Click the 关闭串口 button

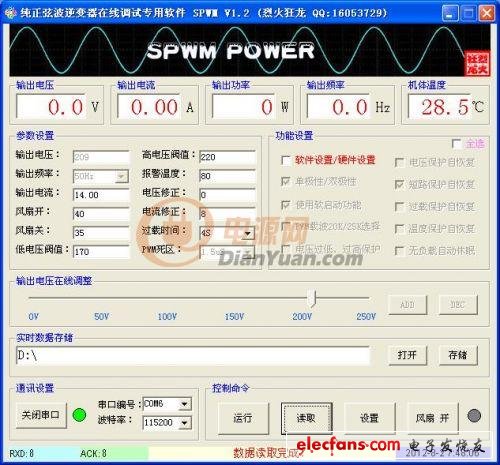[x=41, y=415]
